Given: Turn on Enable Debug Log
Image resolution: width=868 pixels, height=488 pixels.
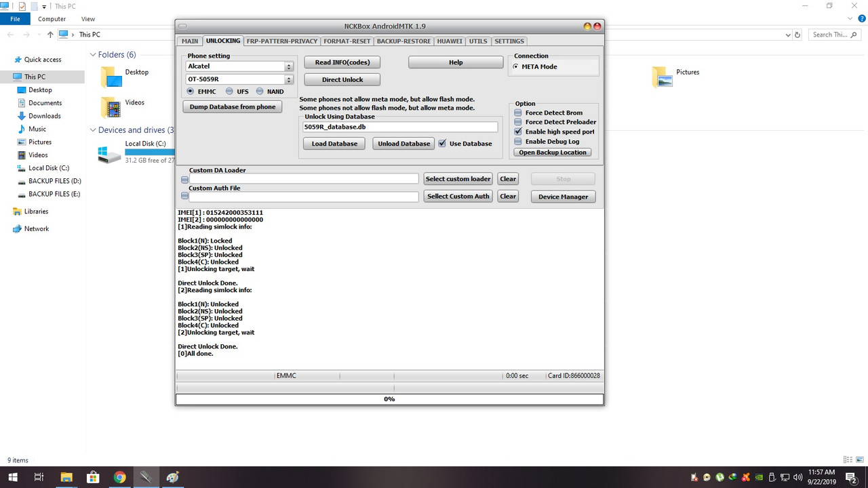Looking at the screenshot, I should 519,142.
